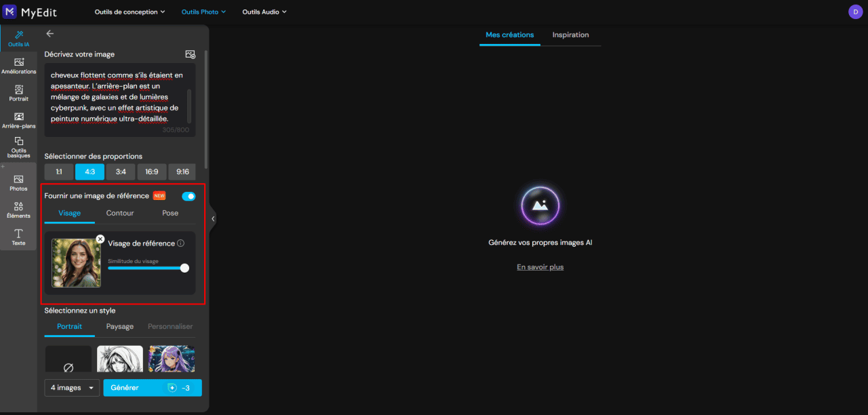Select the Améliorations sidebar icon

tap(18, 66)
